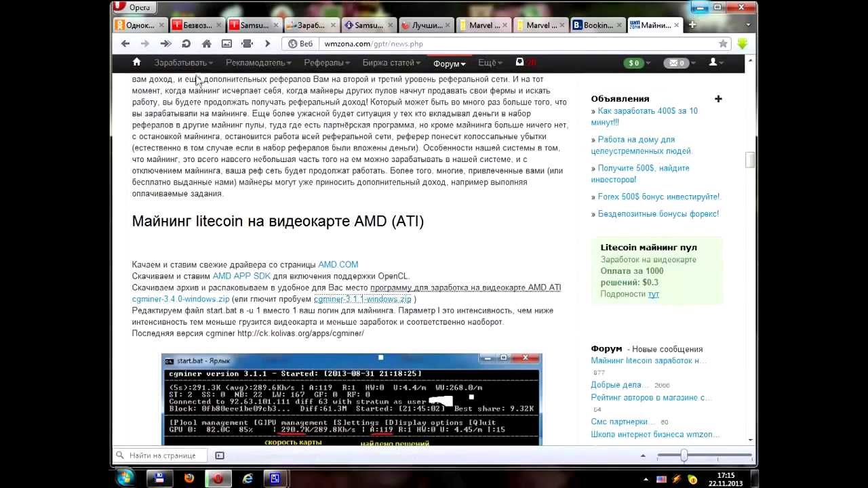The width and height of the screenshot is (868, 488).
Task: Open downloads via the green arrow icon
Action: tap(743, 43)
